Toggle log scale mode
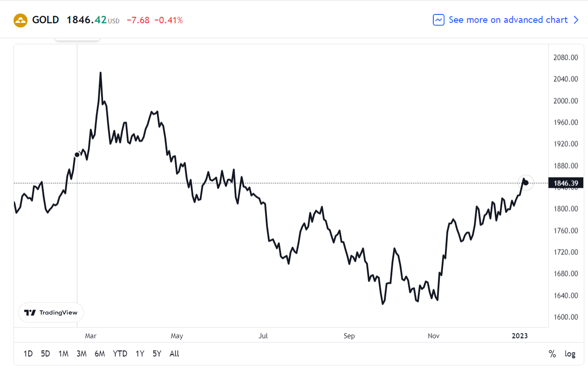The width and height of the screenshot is (588, 370). click(570, 354)
